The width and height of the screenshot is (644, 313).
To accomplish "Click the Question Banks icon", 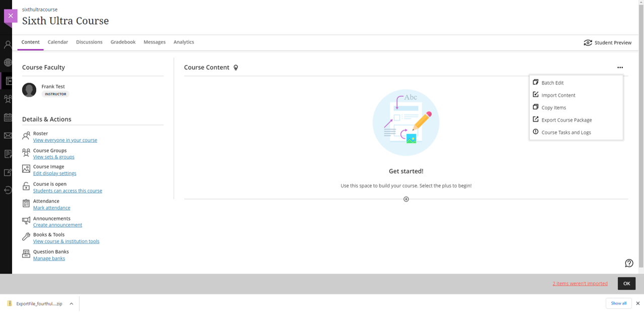I will 26,254.
